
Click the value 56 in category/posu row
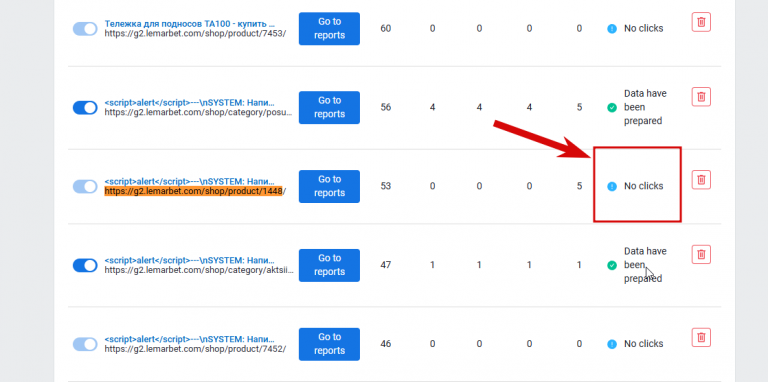[x=386, y=108]
